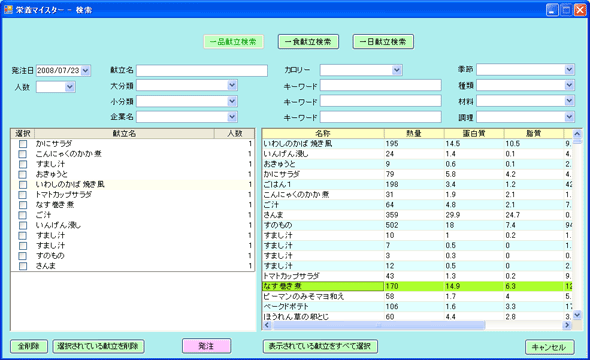Viewport: 590px width, 360px height.
Task: Close the 栄養マイスター window
Action: [x=580, y=9]
